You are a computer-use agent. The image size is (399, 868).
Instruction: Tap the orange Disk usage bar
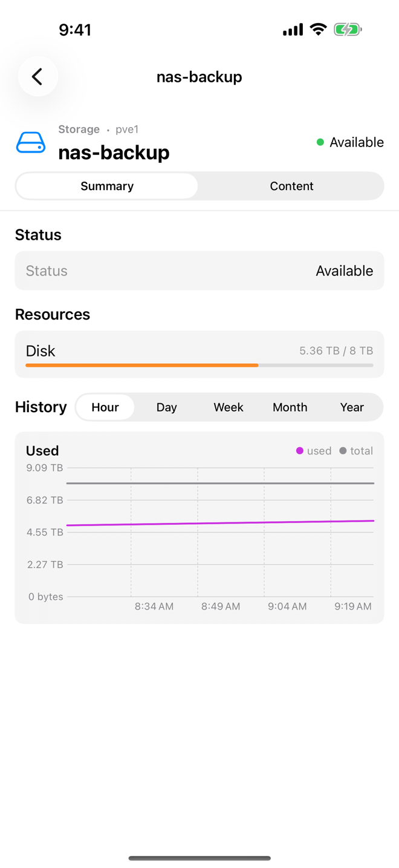click(x=142, y=366)
